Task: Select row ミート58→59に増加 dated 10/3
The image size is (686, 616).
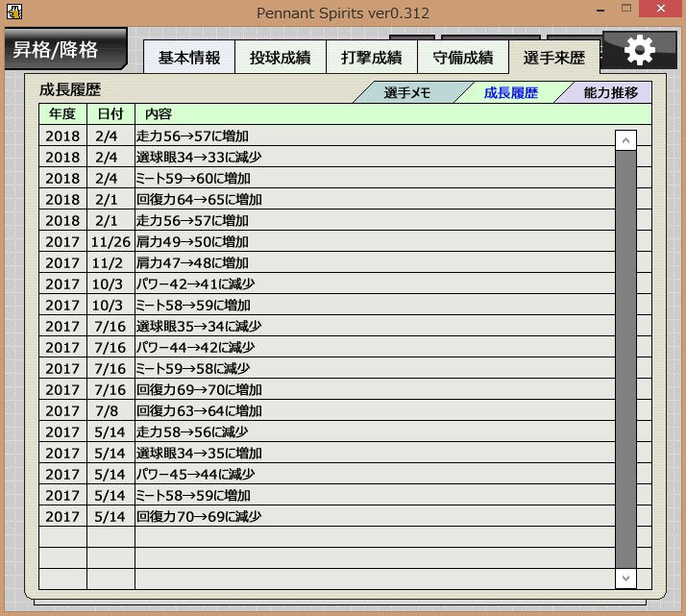Action: pyautogui.click(x=327, y=305)
